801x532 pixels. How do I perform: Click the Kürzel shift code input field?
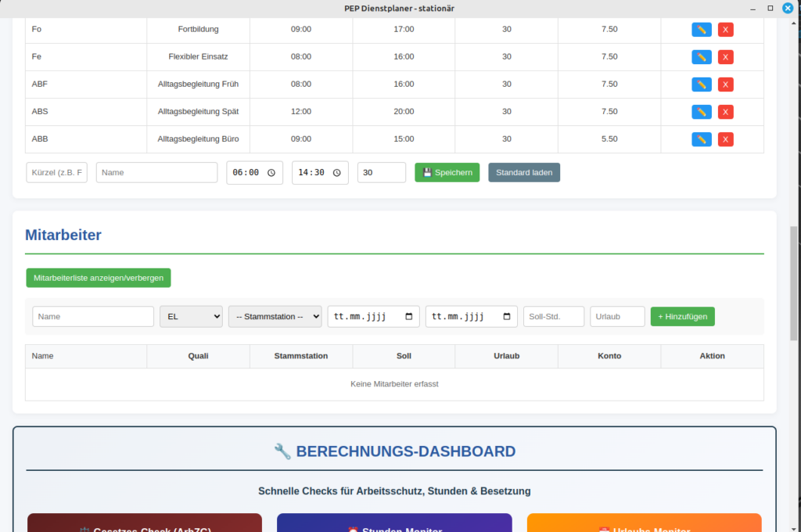coord(57,173)
